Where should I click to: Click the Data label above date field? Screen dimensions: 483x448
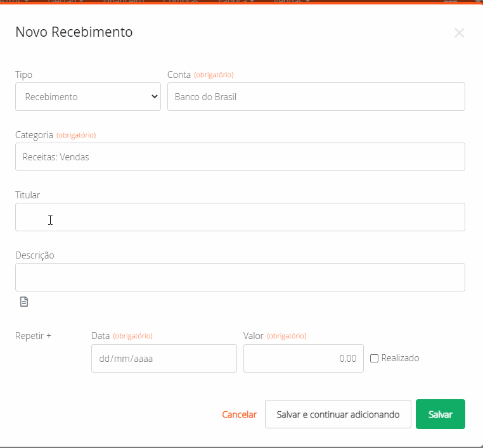(101, 336)
